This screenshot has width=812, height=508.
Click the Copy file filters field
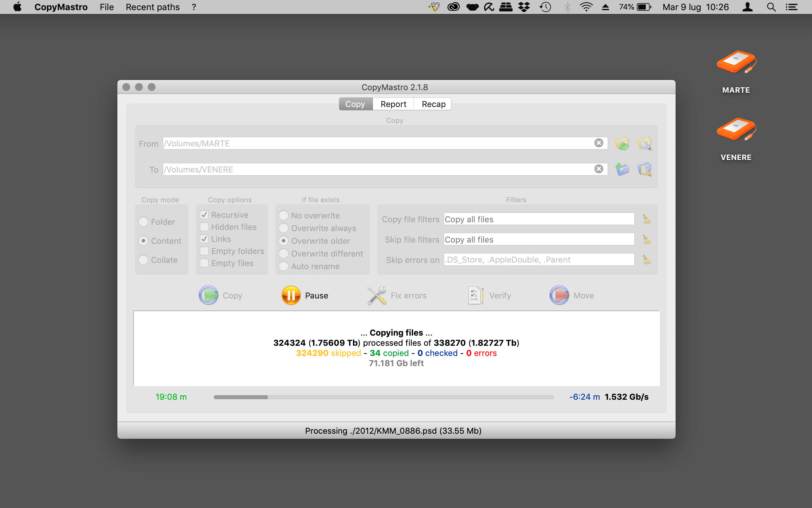pos(539,219)
